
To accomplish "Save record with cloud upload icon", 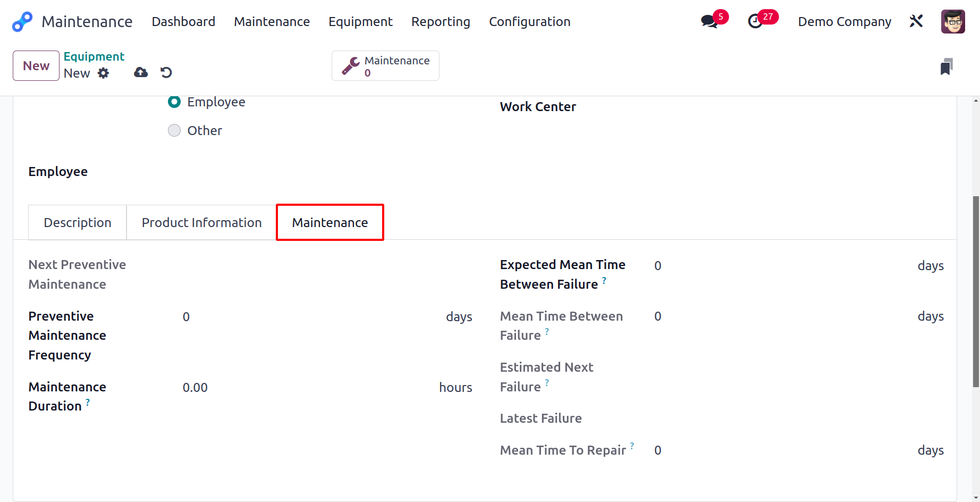I will coord(141,72).
